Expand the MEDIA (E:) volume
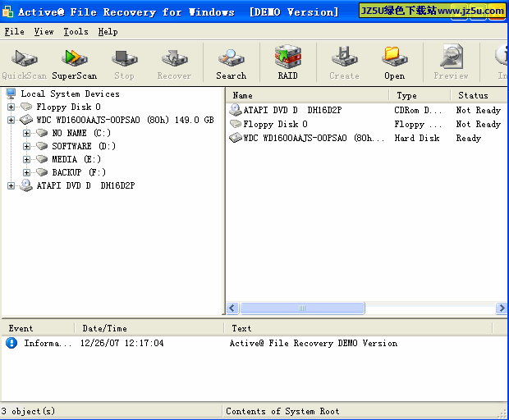 pos(26,159)
